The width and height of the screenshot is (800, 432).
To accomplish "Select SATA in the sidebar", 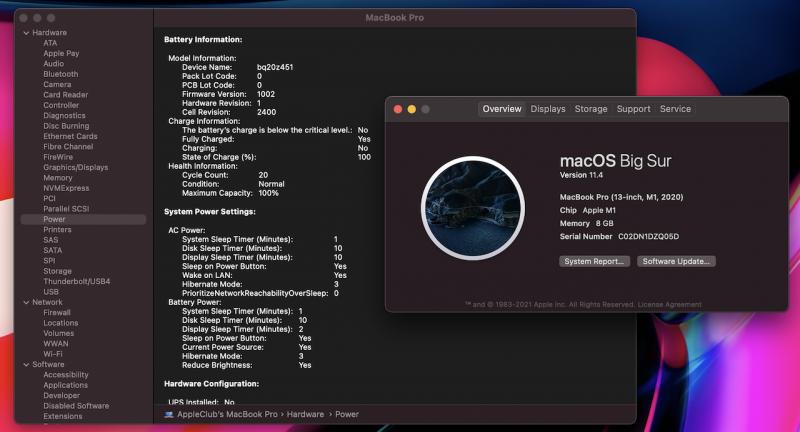I will coord(53,250).
